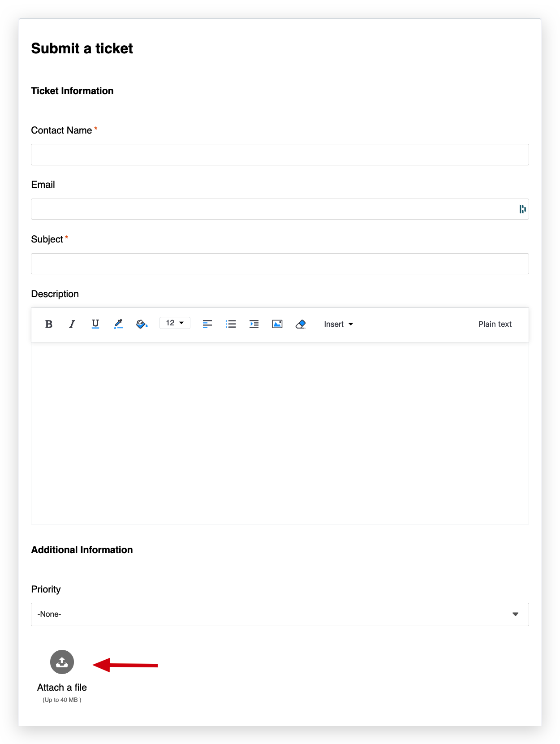Switch editor to Plain text mode
The width and height of the screenshot is (560, 744).
(495, 324)
